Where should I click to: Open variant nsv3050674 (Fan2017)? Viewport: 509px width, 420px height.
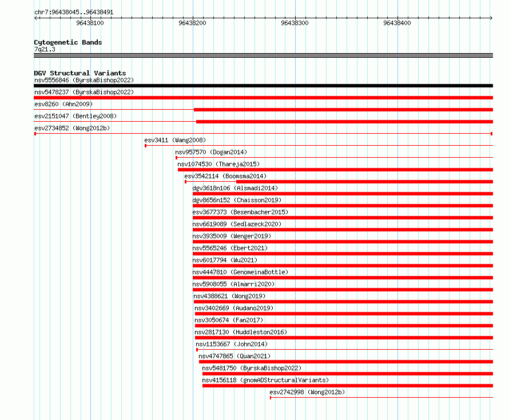pos(229,320)
